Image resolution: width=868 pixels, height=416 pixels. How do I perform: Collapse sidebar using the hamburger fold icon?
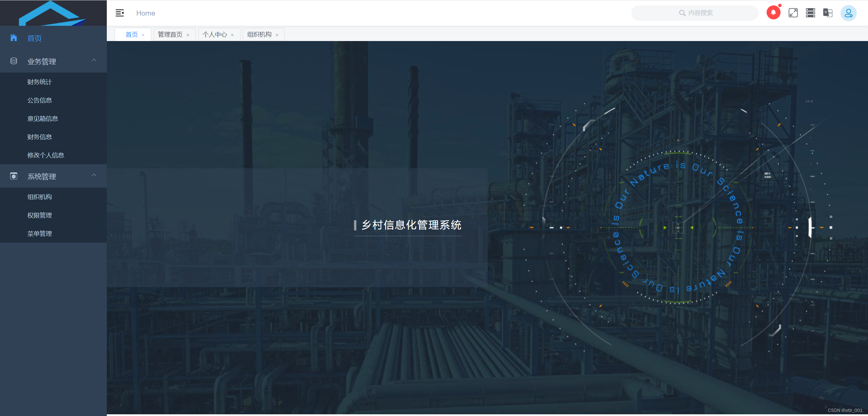click(120, 13)
